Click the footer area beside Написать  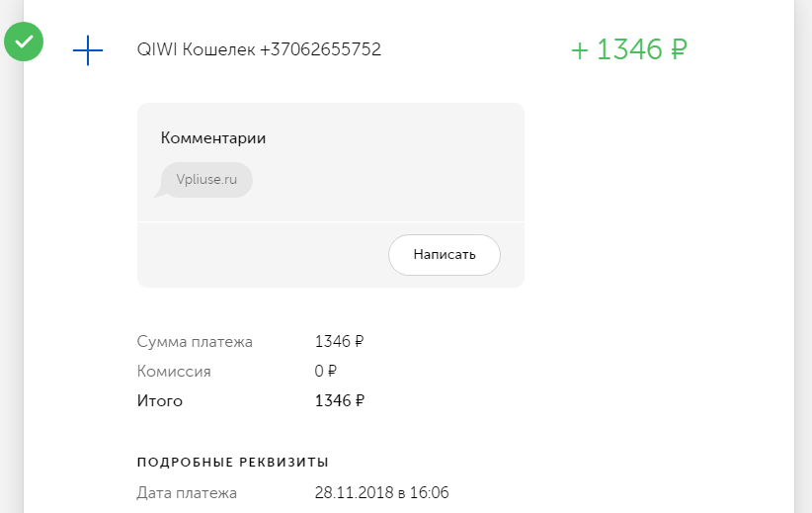pyautogui.click(x=259, y=254)
